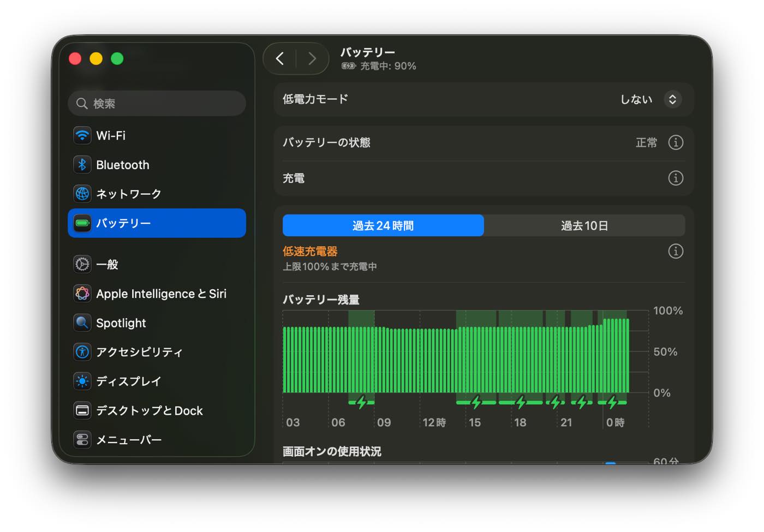Switch to the 過去10日 tab
The height and width of the screenshot is (532, 764).
tap(584, 225)
